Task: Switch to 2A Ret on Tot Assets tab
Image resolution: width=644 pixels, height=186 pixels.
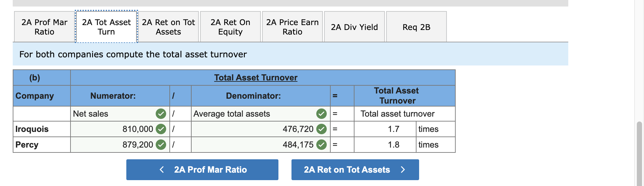Action: click(168, 27)
